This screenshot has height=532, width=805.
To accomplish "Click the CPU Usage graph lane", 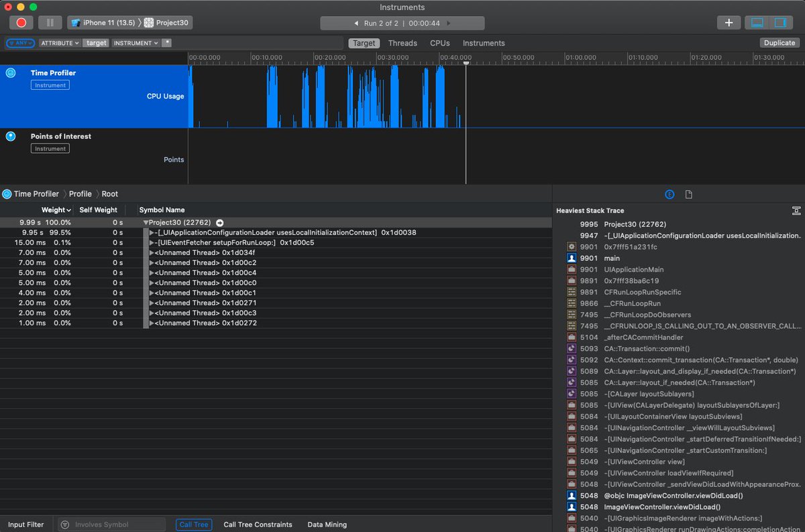I will click(496, 96).
